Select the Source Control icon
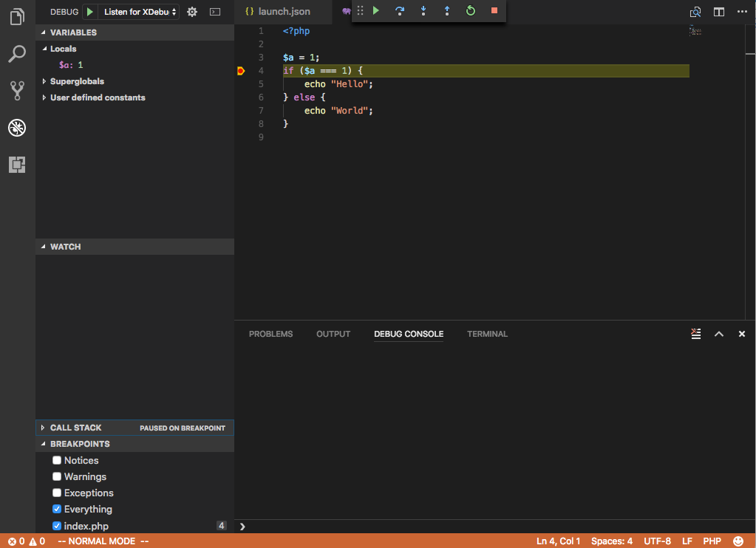 coord(16,90)
